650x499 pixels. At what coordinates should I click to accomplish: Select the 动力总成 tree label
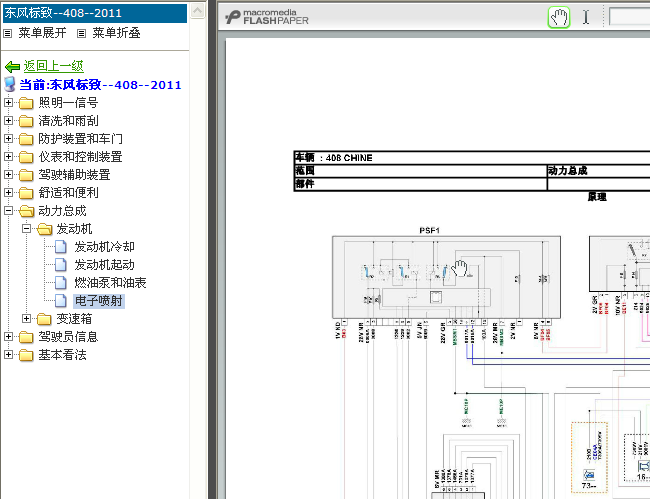62,211
